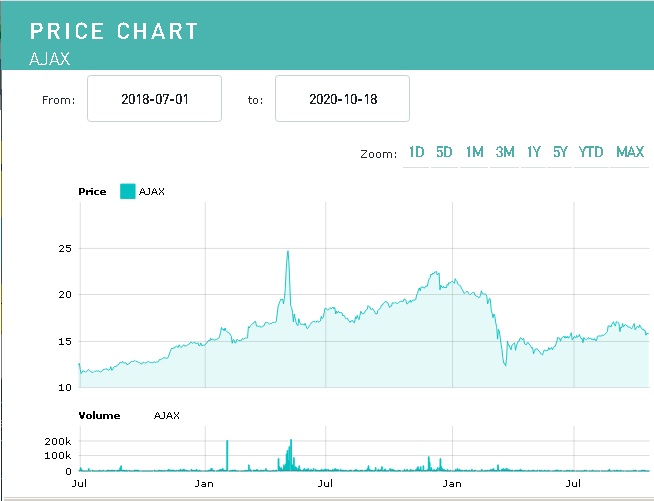
Task: Select the 3M zoom range
Action: 505,152
